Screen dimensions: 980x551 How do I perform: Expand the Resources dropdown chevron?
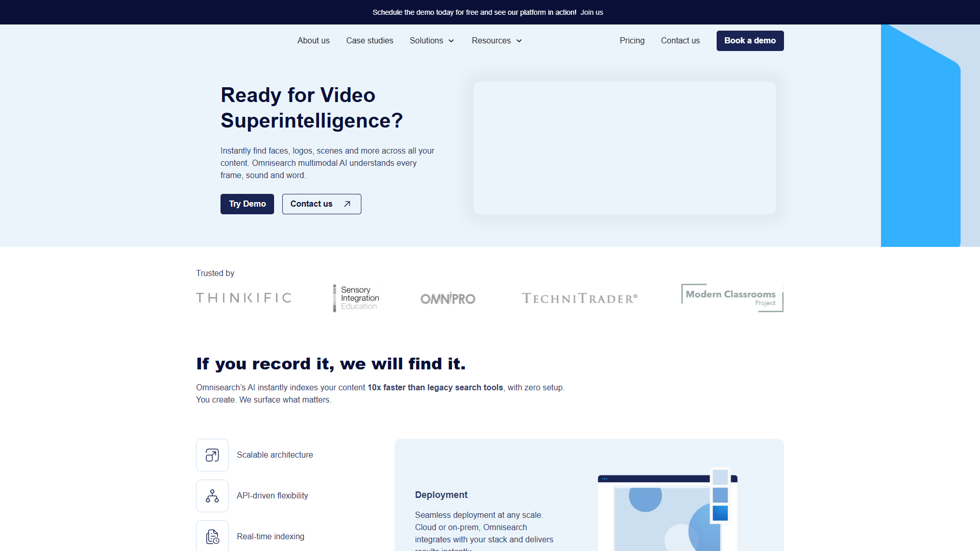(x=519, y=41)
